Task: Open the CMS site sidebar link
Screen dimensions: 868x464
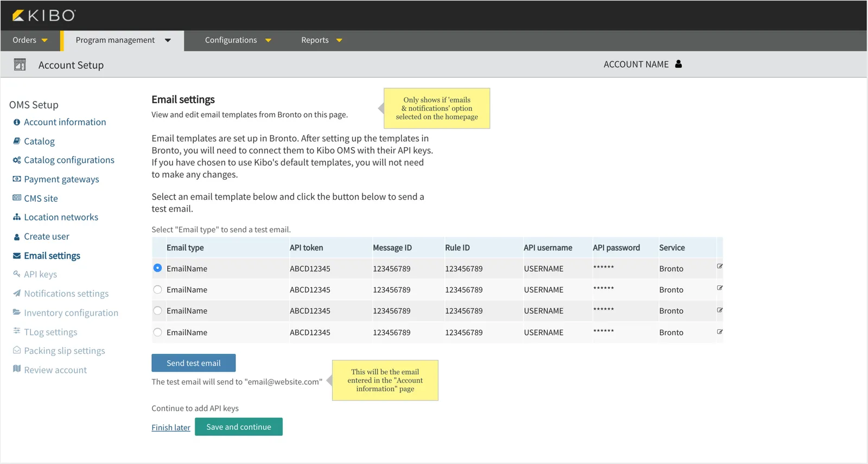Action: [x=41, y=198]
